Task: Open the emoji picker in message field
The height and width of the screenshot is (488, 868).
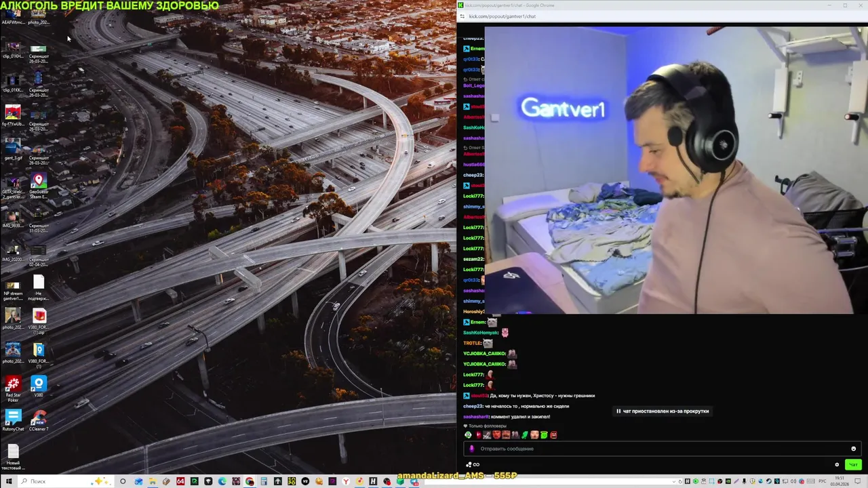Action: [x=853, y=449]
